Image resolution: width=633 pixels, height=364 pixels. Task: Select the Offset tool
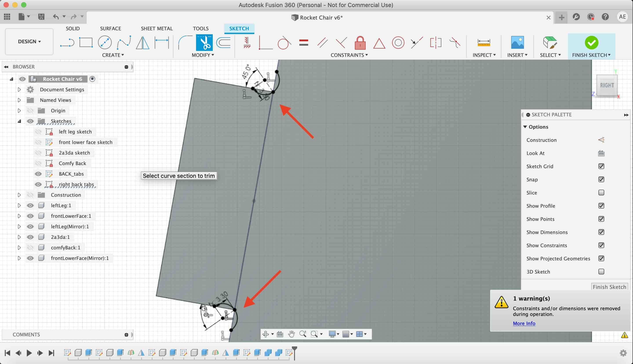pos(223,43)
